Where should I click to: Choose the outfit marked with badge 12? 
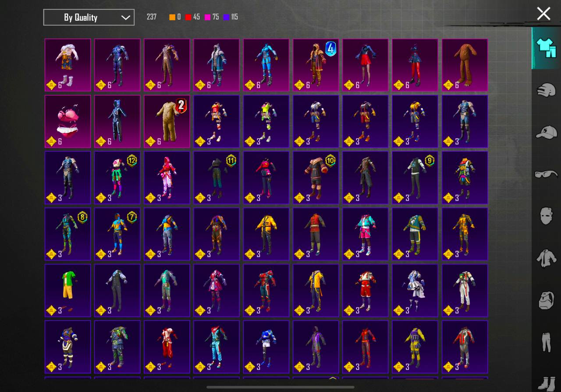tap(117, 178)
